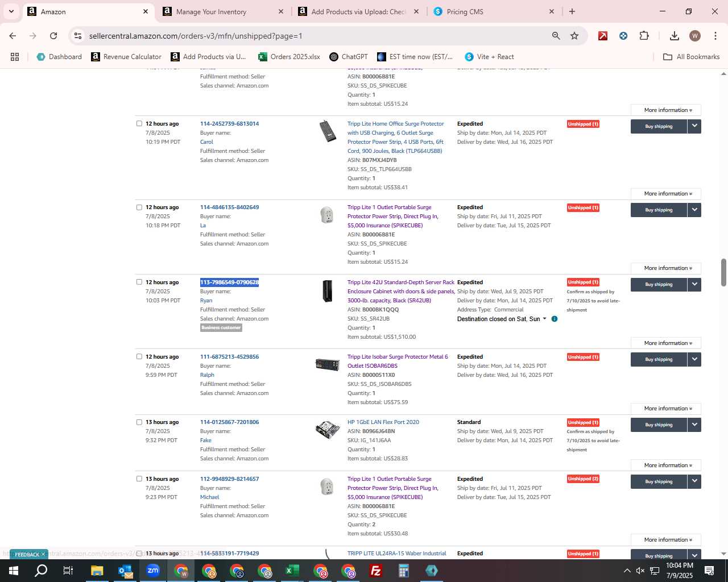728x582 pixels.
Task: Click Buy shipping for HP 1GbE LAN order
Action: [x=659, y=425]
